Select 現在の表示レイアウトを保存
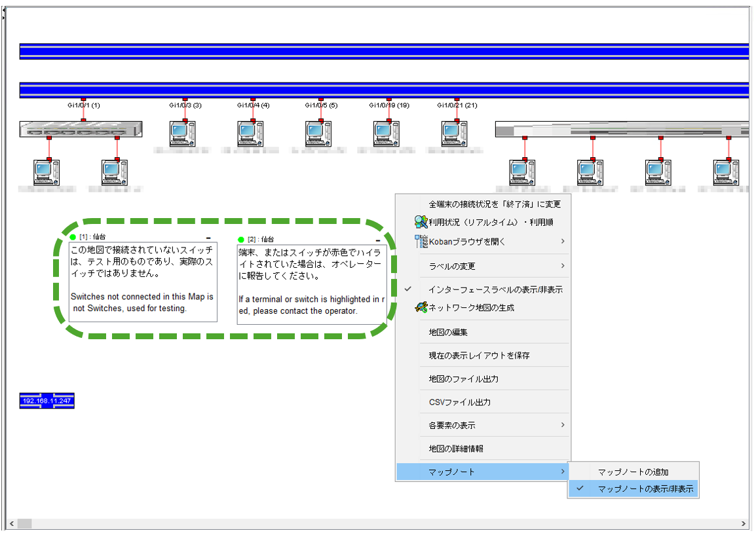 click(483, 355)
